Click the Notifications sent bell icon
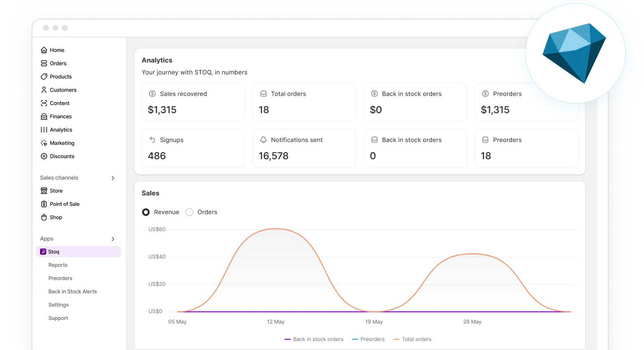 pos(263,140)
